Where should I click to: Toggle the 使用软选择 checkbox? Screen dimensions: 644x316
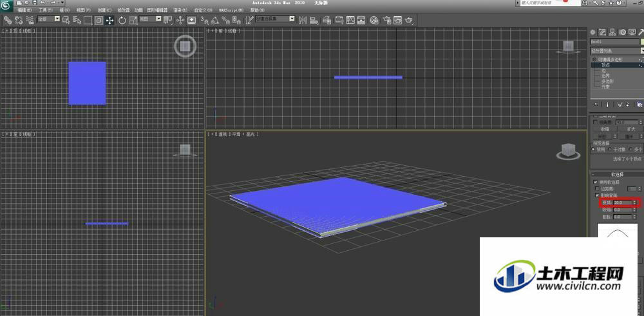595,182
